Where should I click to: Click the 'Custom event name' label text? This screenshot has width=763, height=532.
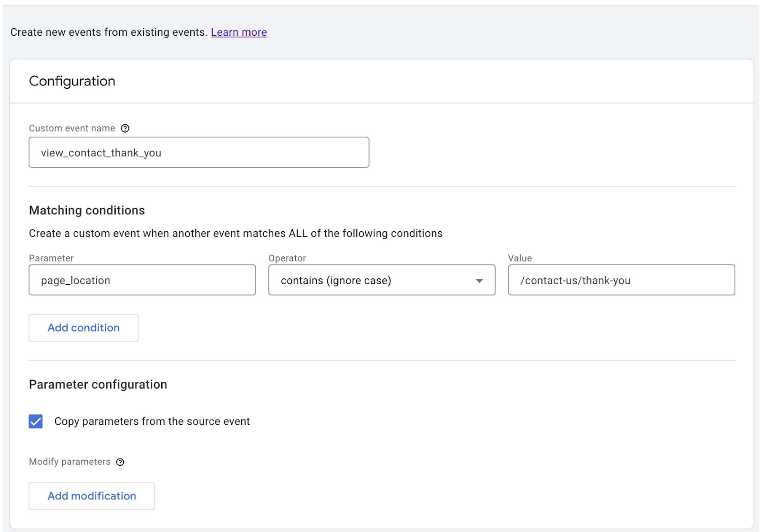[72, 128]
